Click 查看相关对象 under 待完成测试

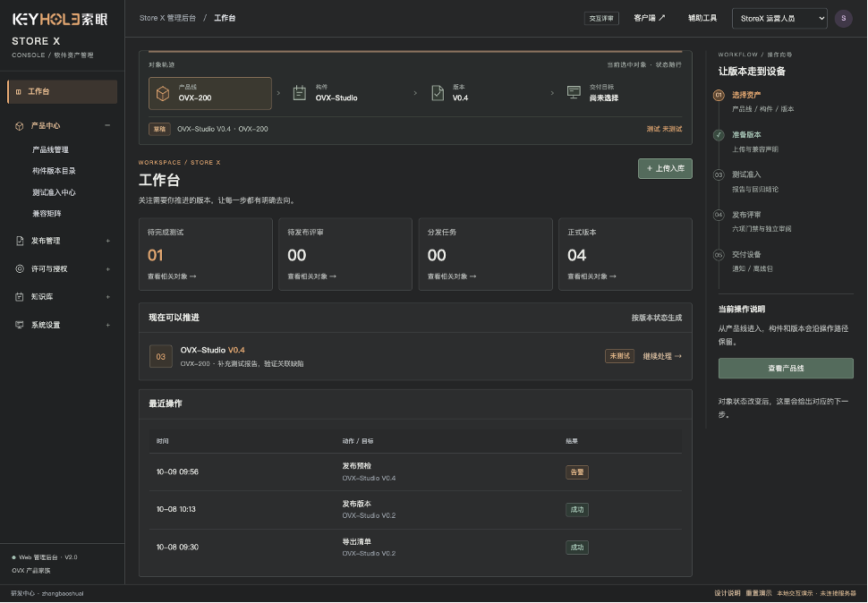[172, 276]
